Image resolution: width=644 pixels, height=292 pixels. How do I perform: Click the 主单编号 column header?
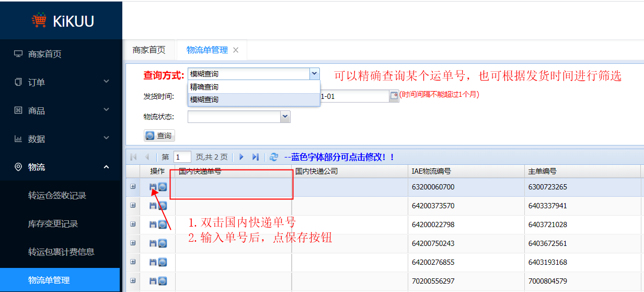[x=582, y=171]
